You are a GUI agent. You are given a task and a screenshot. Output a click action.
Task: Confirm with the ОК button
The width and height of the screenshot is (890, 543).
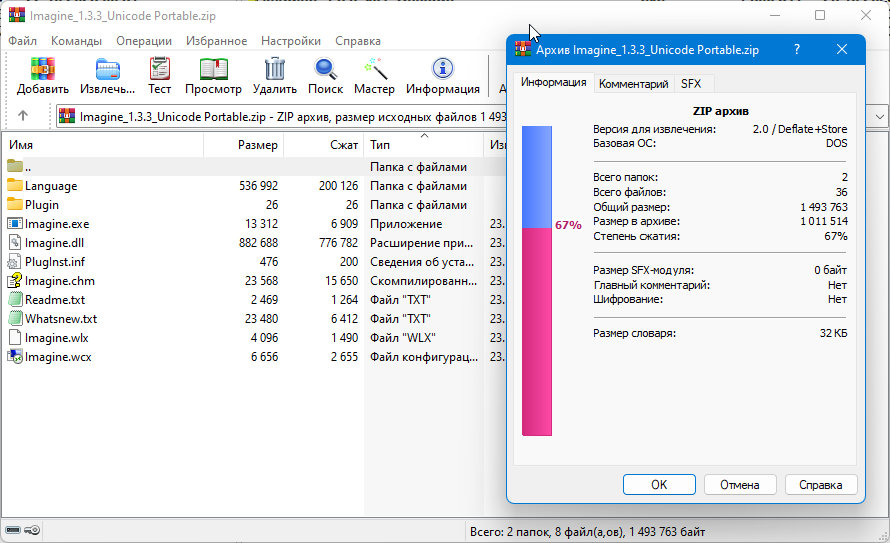click(x=659, y=485)
